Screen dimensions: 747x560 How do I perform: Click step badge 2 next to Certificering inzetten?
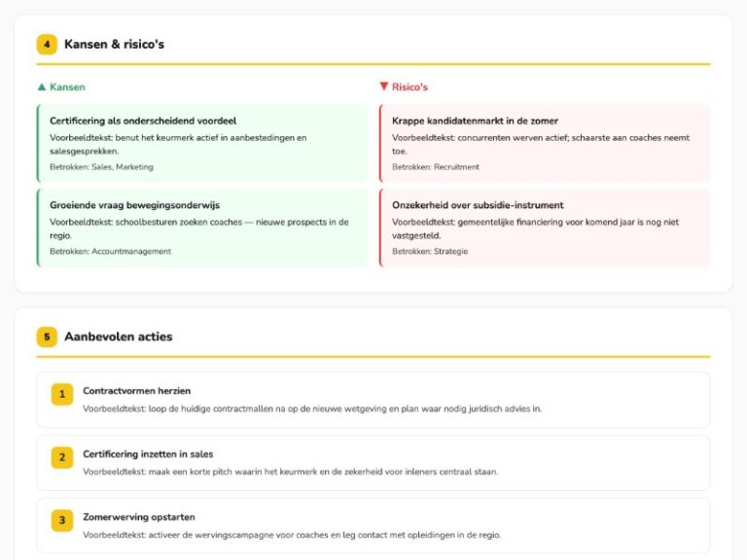tap(62, 458)
